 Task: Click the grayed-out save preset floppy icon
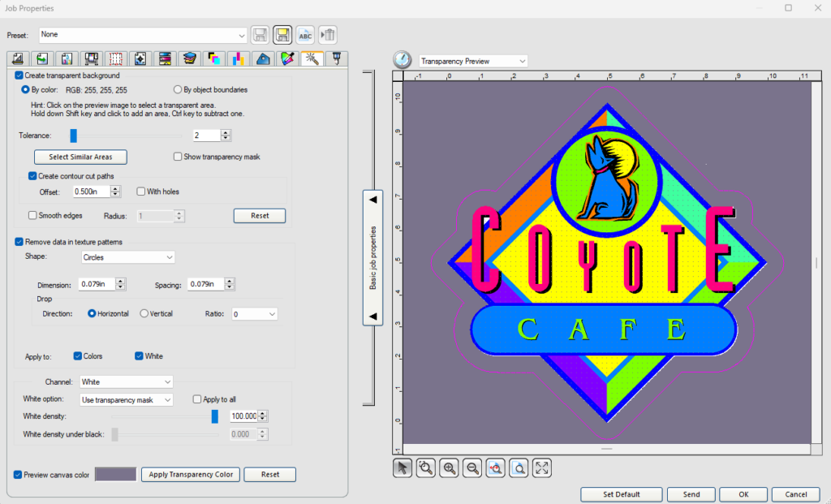(x=260, y=35)
